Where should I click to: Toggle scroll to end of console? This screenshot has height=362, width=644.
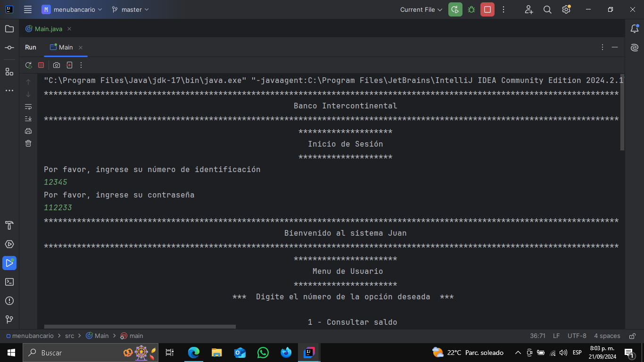(28, 119)
